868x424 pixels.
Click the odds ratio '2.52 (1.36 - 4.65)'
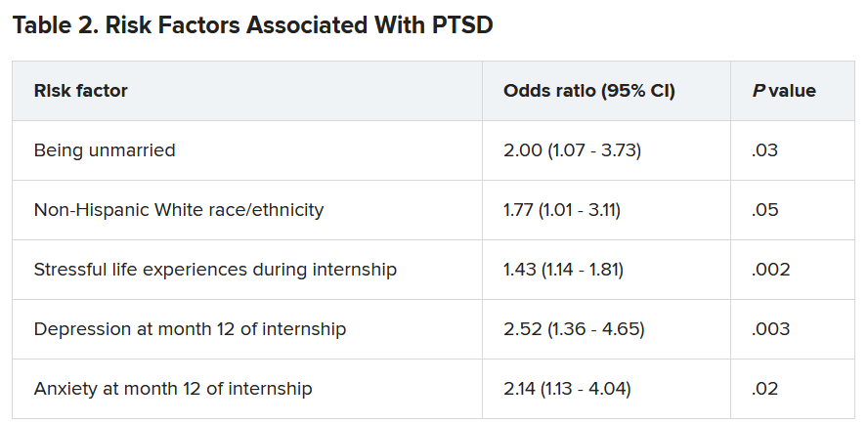(x=574, y=329)
